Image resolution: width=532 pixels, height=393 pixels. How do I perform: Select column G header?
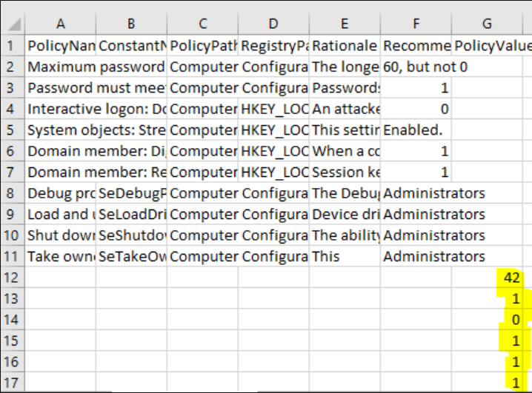click(487, 24)
